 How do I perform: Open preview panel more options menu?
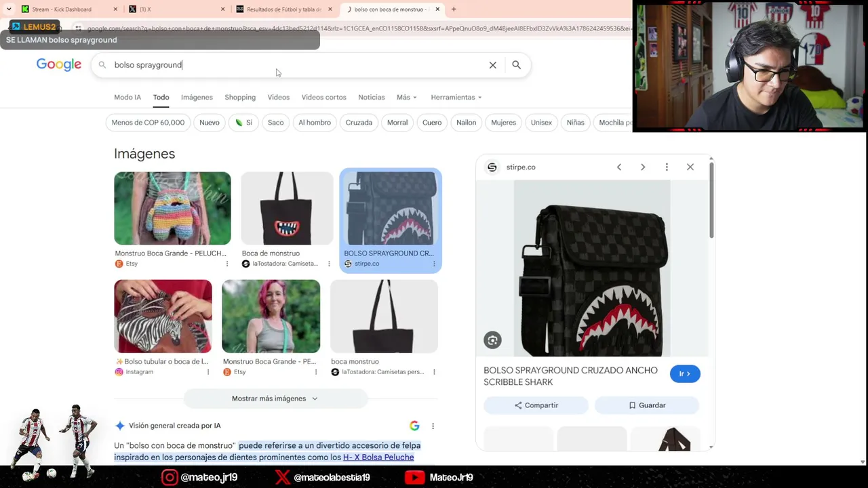[x=667, y=167]
